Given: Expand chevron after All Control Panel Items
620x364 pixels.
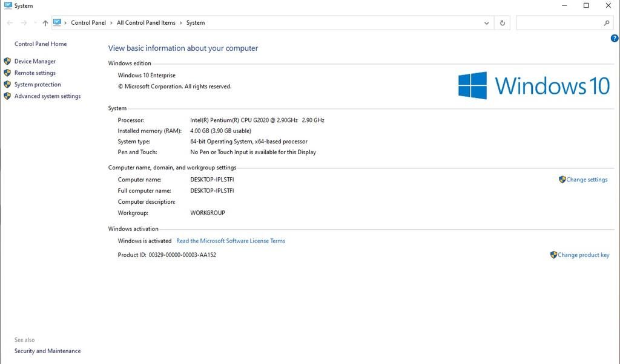Looking at the screenshot, I should click(x=181, y=23).
